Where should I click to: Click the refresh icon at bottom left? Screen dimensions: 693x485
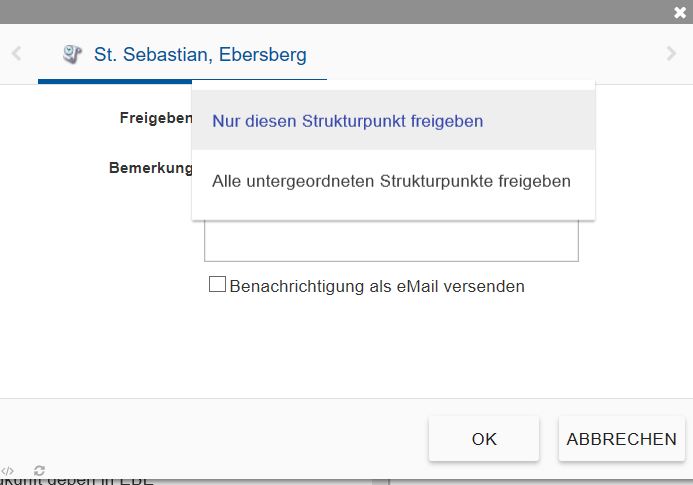click(x=39, y=470)
